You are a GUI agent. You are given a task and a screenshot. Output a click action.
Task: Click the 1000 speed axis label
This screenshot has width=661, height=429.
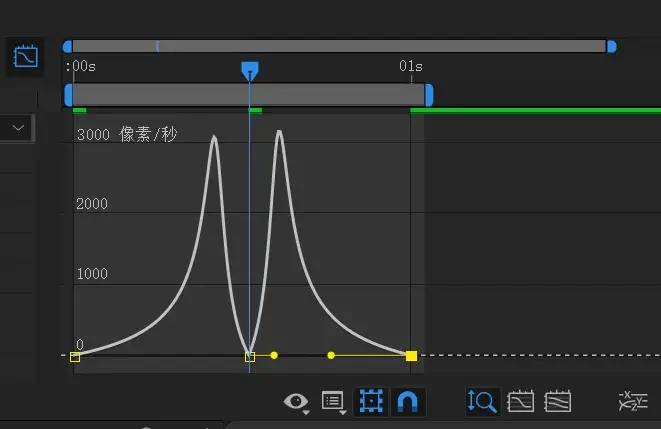coord(92,274)
